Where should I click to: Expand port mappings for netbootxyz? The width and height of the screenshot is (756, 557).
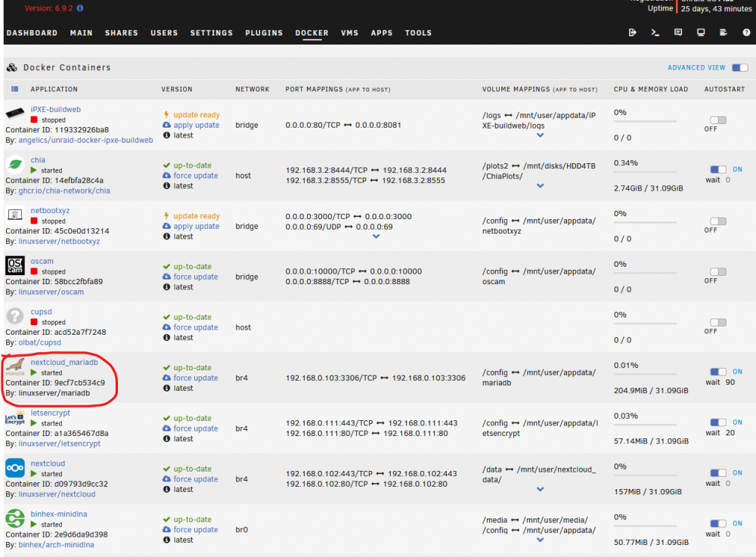point(376,236)
